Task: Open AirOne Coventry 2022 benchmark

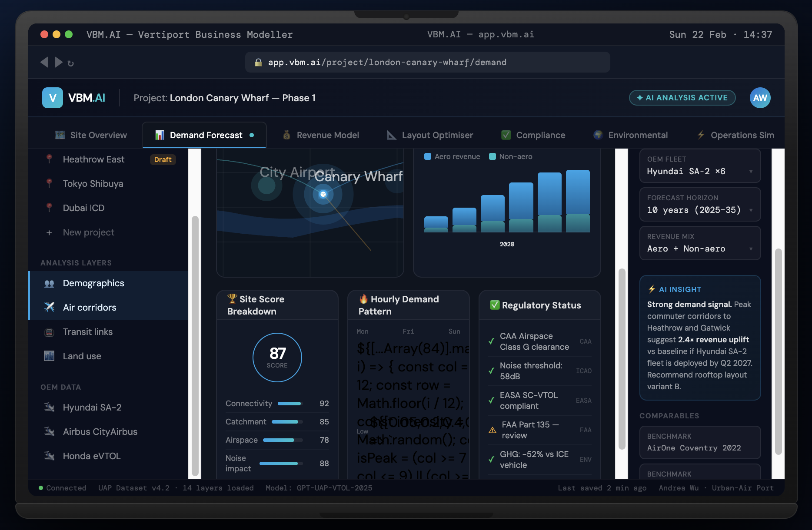Action: tap(700, 442)
